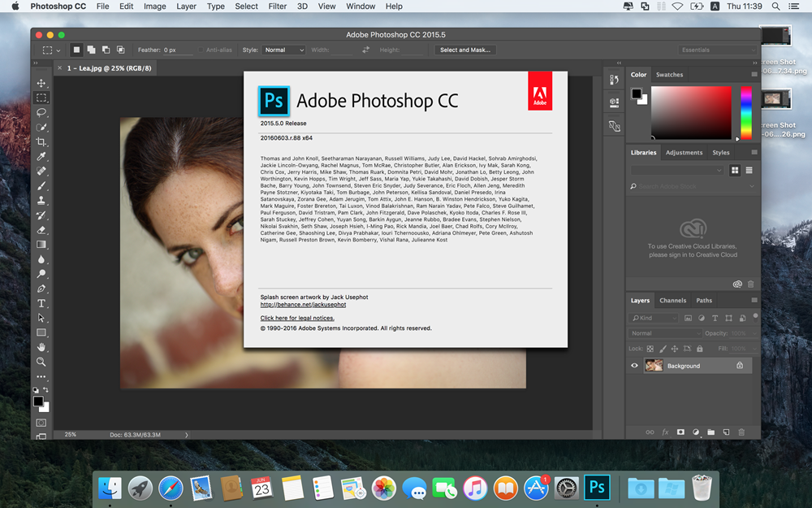
Task: Select the Eraser tool
Action: coord(41,230)
